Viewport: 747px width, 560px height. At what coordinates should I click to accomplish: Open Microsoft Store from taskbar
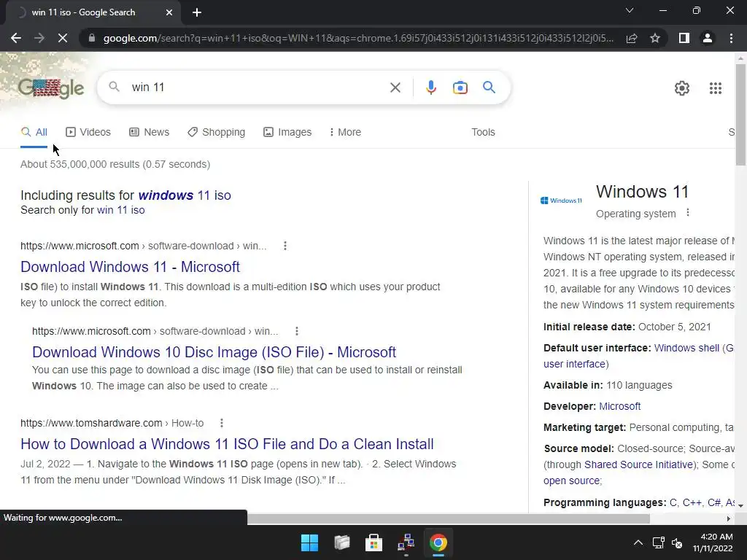click(x=374, y=542)
